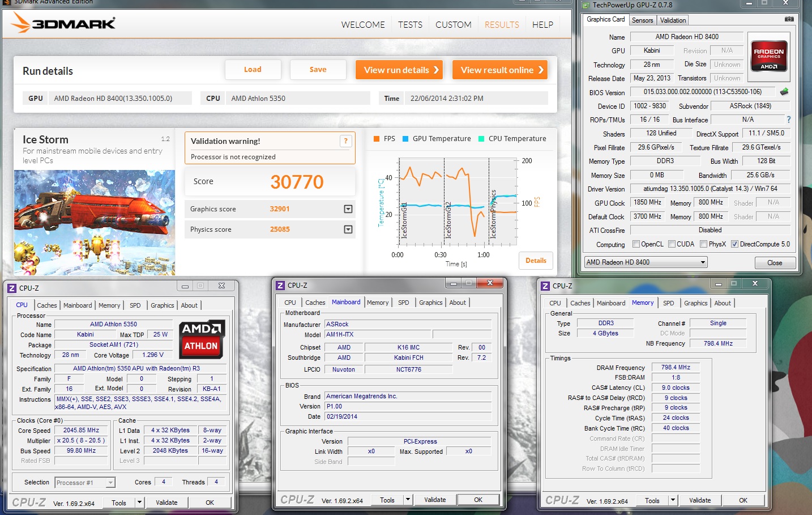Image resolution: width=812 pixels, height=515 pixels.
Task: Open the WELCOME menu in 3DMark
Action: point(363,25)
